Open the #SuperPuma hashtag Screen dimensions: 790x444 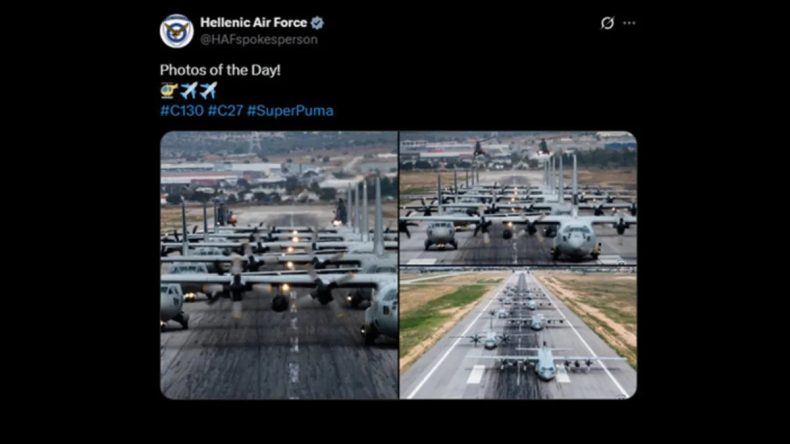pyautogui.click(x=290, y=111)
